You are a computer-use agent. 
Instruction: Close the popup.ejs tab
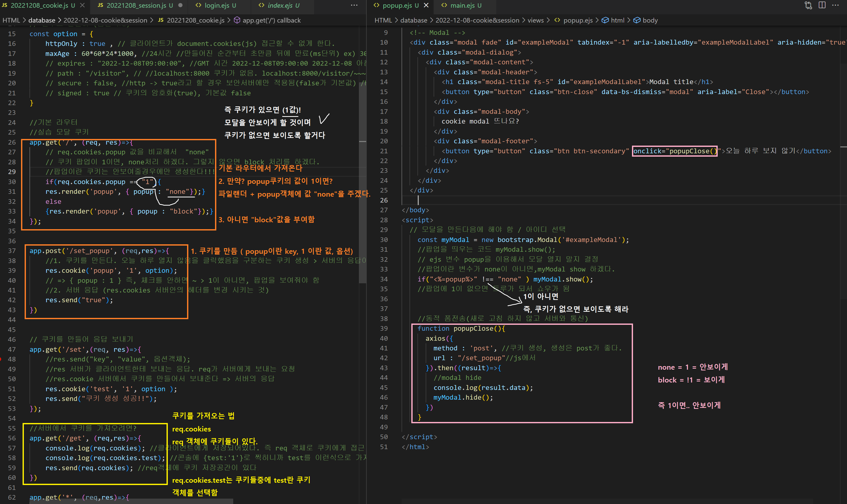426,5
